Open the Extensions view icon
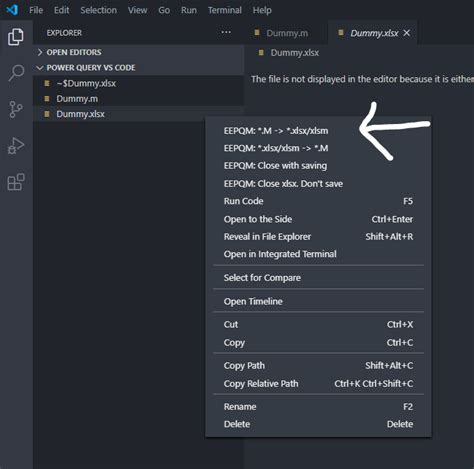The width and height of the screenshot is (474, 469). (16, 182)
